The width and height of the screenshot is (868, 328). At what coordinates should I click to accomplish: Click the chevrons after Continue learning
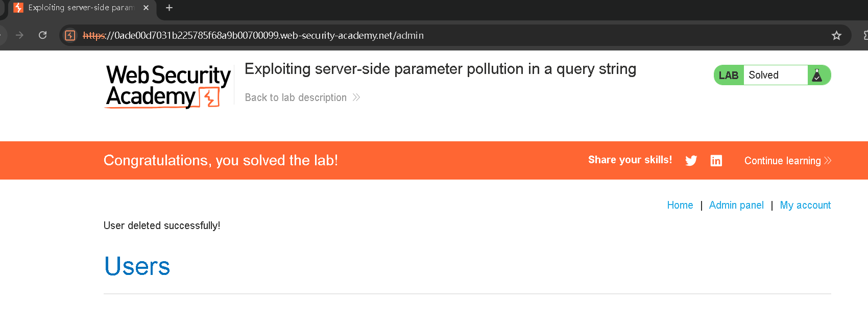tap(828, 161)
